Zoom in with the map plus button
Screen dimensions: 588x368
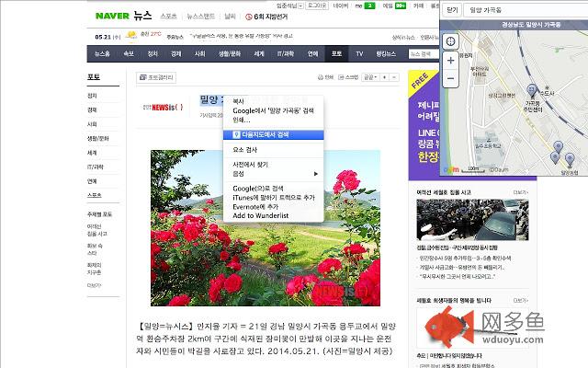pyautogui.click(x=451, y=61)
